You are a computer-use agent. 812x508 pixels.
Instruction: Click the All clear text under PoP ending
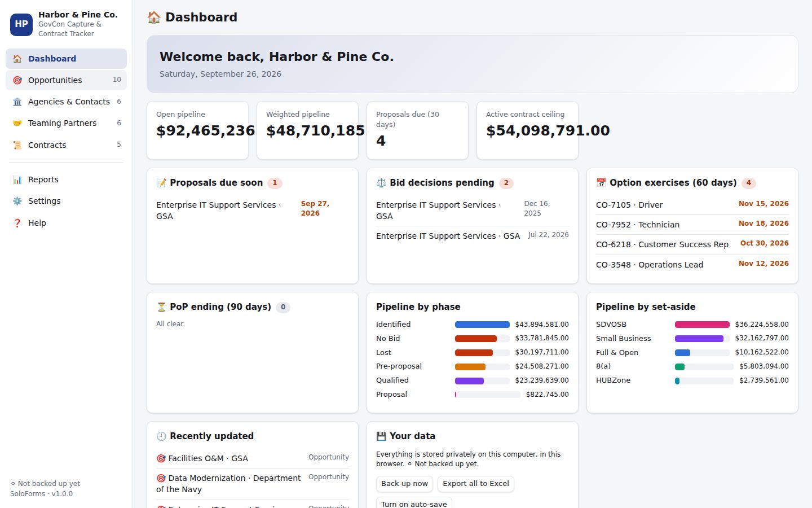(x=170, y=324)
